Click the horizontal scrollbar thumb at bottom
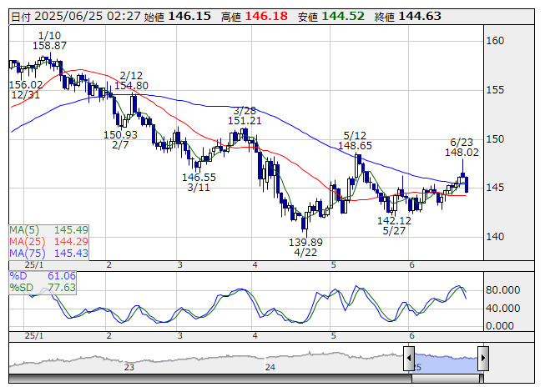 tap(447, 379)
